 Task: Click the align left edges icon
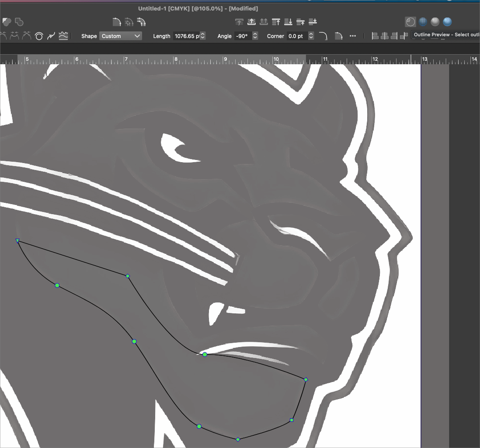click(375, 36)
